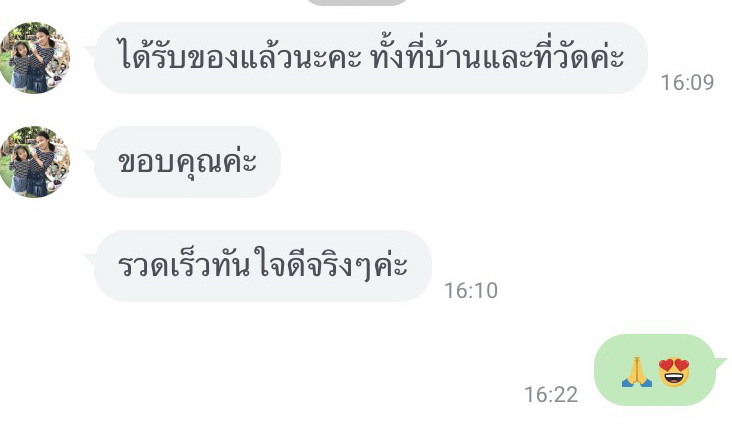Image resolution: width=732 pixels, height=424 pixels.
Task: Click the pointed tail of the green bubble
Action: (720, 363)
